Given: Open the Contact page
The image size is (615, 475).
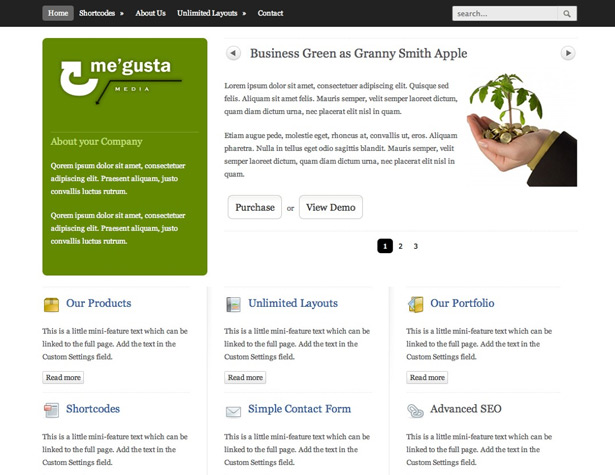Looking at the screenshot, I should [x=270, y=13].
